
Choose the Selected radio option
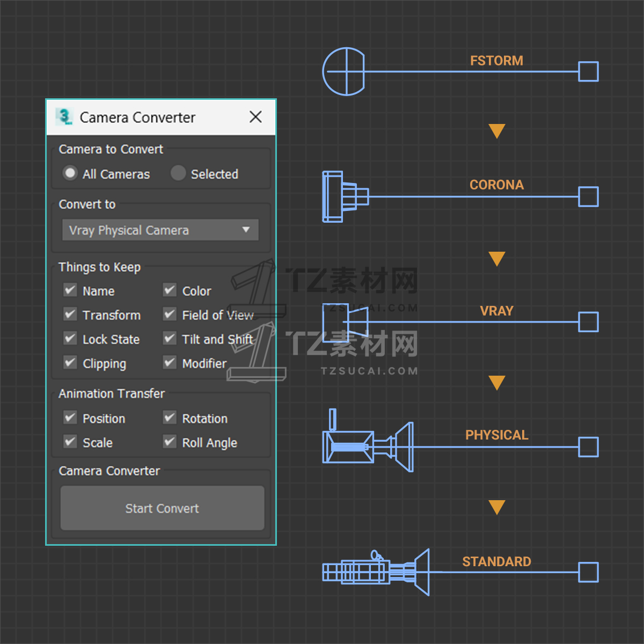[178, 173]
